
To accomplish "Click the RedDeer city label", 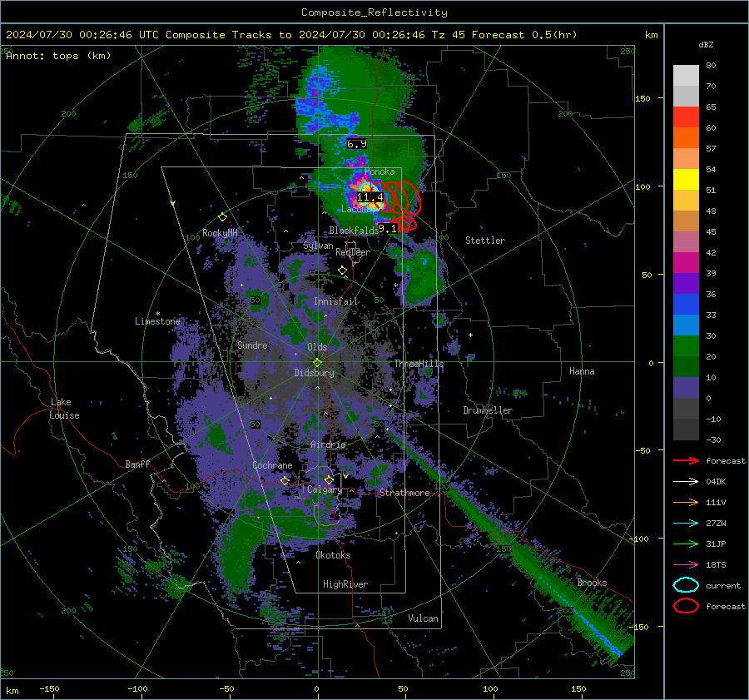I will (x=353, y=252).
